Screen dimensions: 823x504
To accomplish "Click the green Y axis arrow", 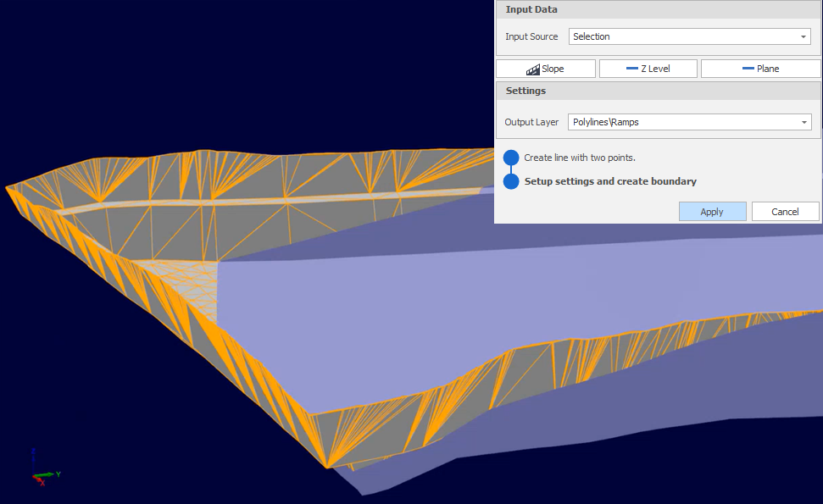I will point(50,474).
